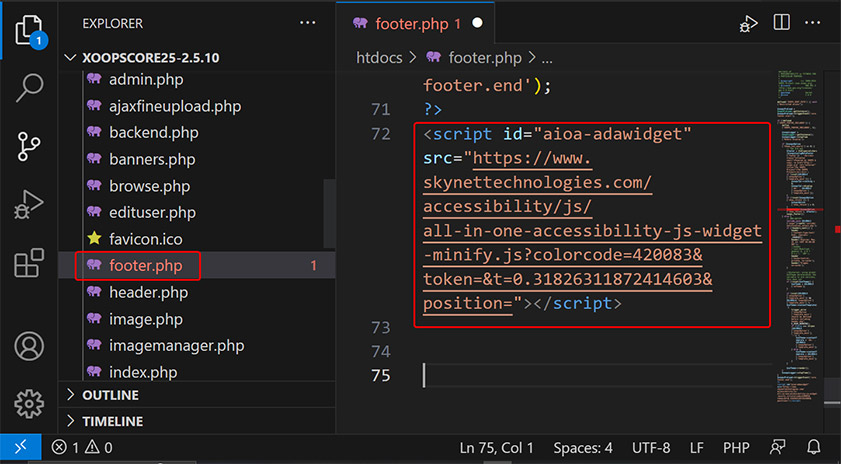This screenshot has height=464, width=841.
Task: Open the Accounts icon in activity bar
Action: click(x=29, y=346)
